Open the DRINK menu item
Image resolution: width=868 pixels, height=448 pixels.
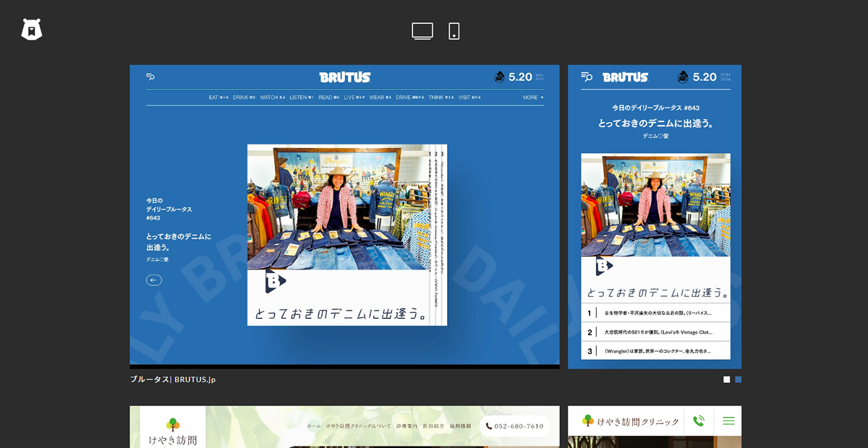(244, 98)
